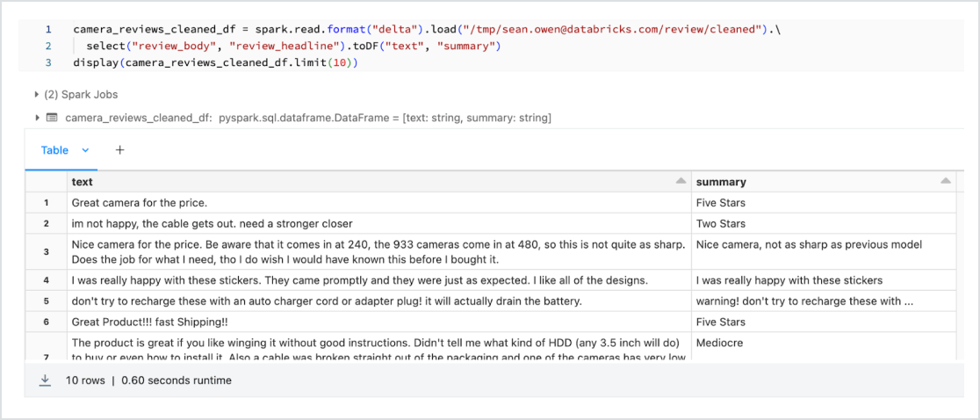
Task: Click the 'Nice camera, not as sharp' summary cell
Action: tap(809, 245)
